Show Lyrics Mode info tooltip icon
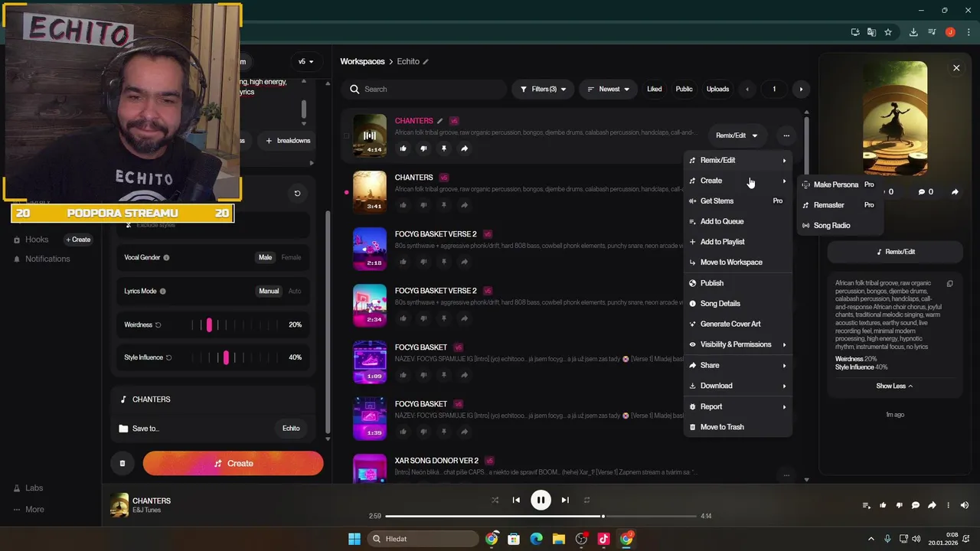980x551 pixels. pos(162,292)
